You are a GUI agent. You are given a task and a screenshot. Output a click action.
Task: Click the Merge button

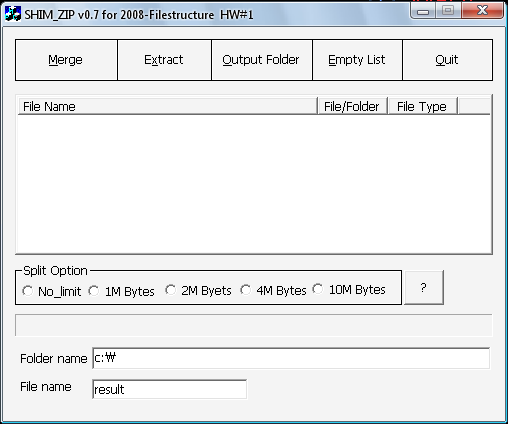coord(66,60)
